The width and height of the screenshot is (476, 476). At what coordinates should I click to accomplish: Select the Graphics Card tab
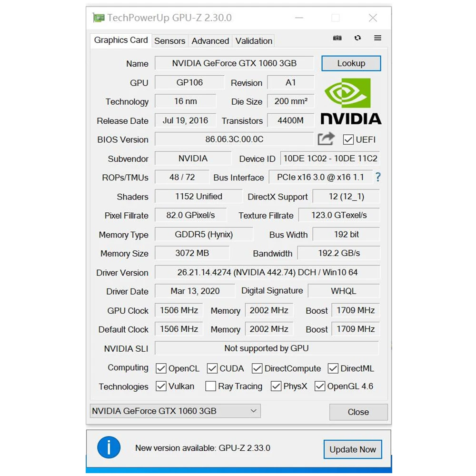pyautogui.click(x=121, y=40)
